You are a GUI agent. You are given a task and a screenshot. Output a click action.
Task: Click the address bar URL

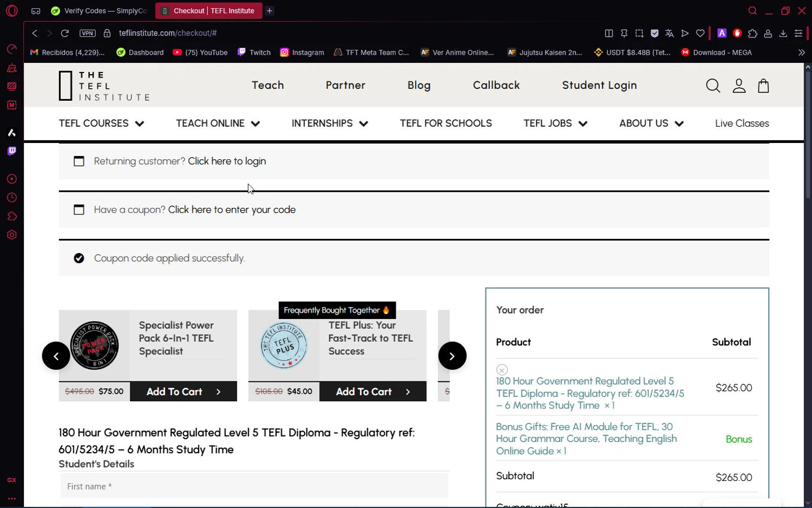168,33
